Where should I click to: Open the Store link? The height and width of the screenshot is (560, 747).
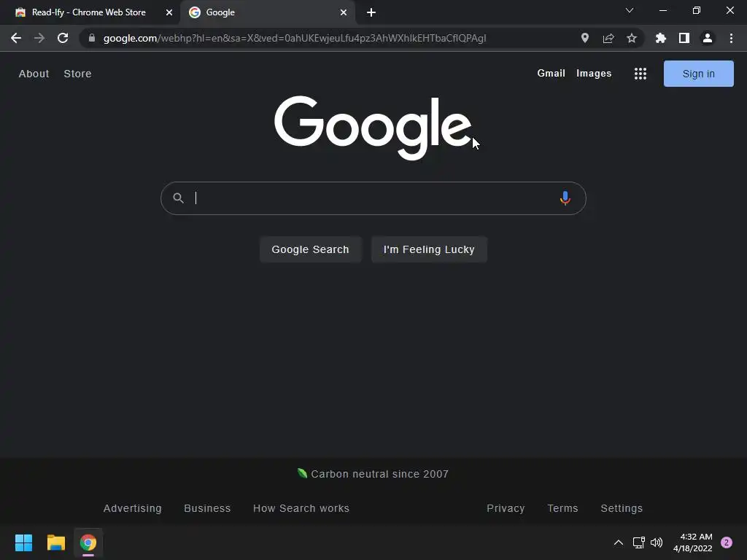click(77, 74)
